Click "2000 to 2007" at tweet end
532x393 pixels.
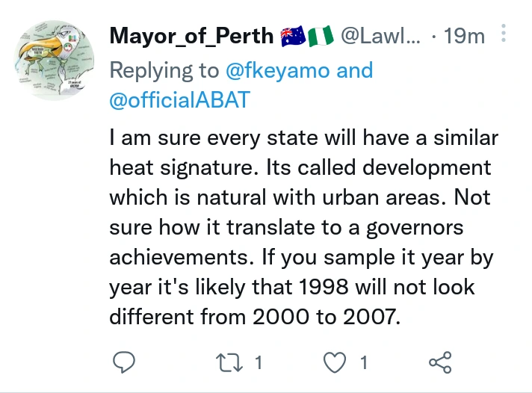click(x=322, y=317)
